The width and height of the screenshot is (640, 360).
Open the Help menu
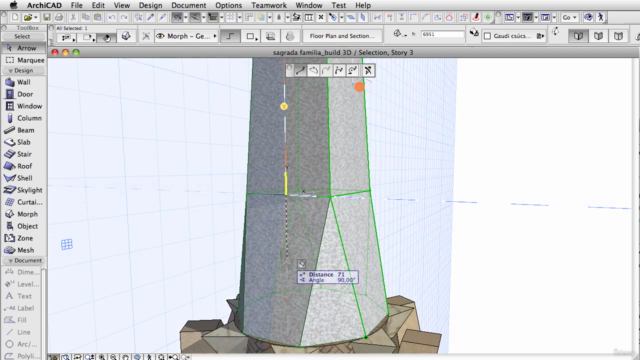pyautogui.click(x=363, y=5)
